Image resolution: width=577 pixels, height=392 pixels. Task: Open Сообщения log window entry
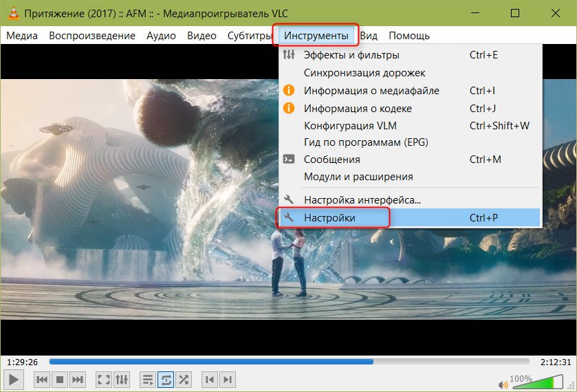pos(409,160)
